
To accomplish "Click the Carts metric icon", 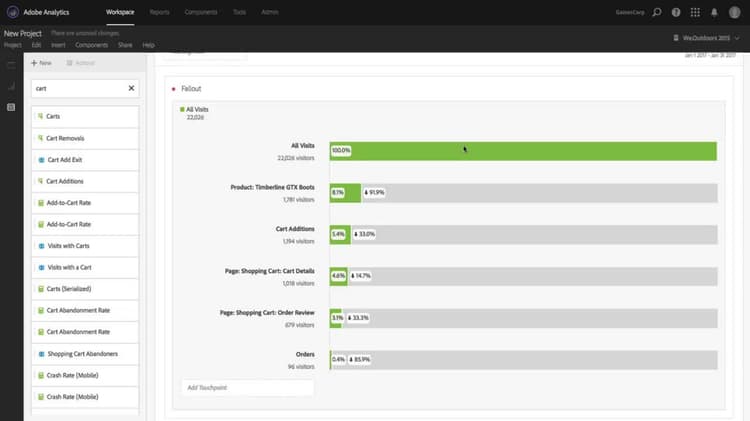I will pyautogui.click(x=41, y=116).
